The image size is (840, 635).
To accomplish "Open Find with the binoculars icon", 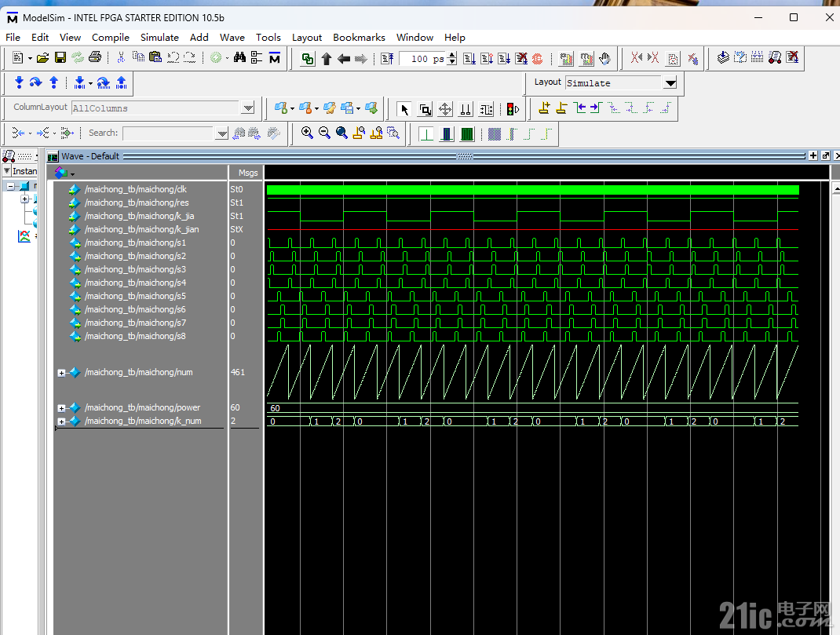I will coord(239,57).
